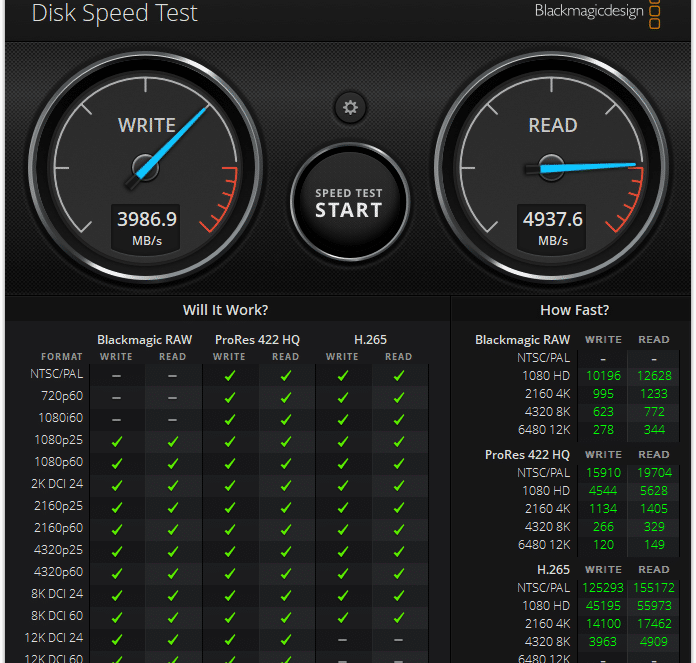Start the speed test
Image resolution: width=696 pixels, height=663 pixels.
tap(349, 202)
